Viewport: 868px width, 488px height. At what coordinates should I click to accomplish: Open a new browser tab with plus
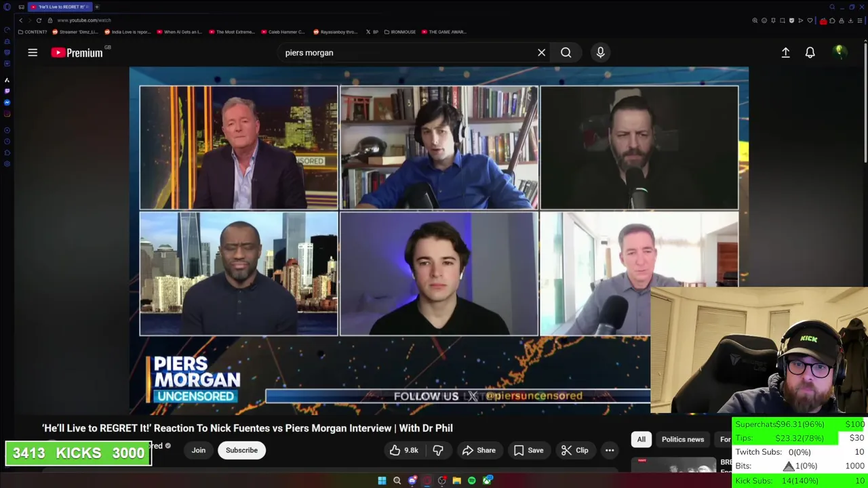pyautogui.click(x=97, y=7)
